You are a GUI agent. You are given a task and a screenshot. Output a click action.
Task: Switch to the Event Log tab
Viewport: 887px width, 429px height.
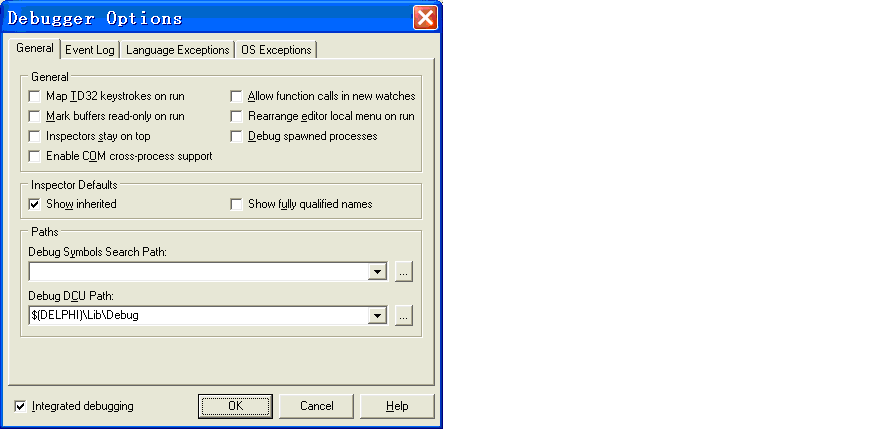point(90,50)
